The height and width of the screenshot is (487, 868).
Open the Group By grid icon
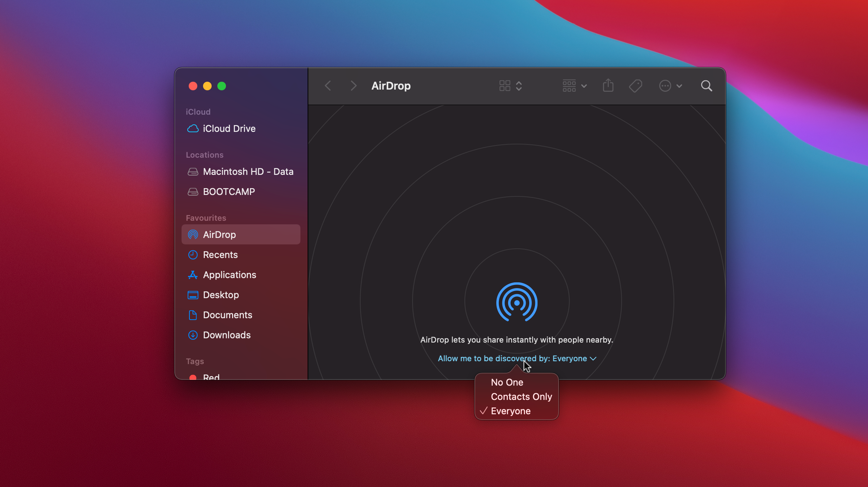569,86
